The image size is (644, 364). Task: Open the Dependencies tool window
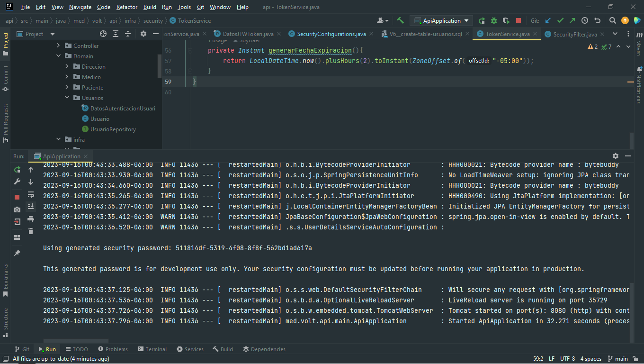[x=264, y=349]
